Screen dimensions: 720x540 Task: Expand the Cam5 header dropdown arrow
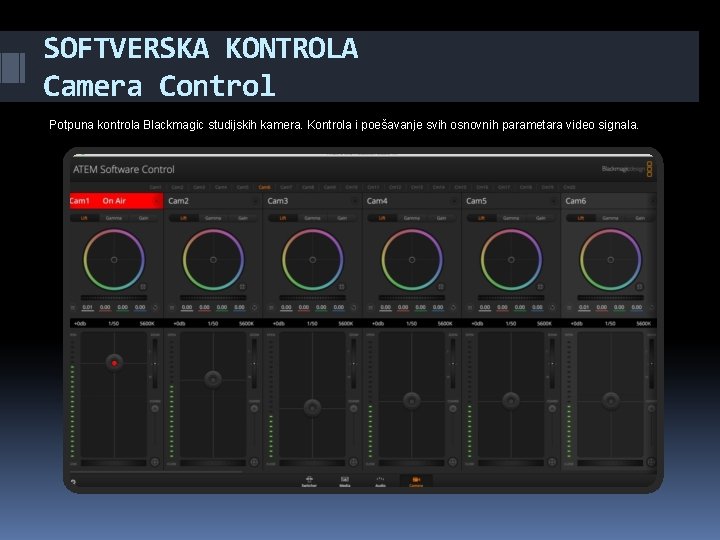553,201
